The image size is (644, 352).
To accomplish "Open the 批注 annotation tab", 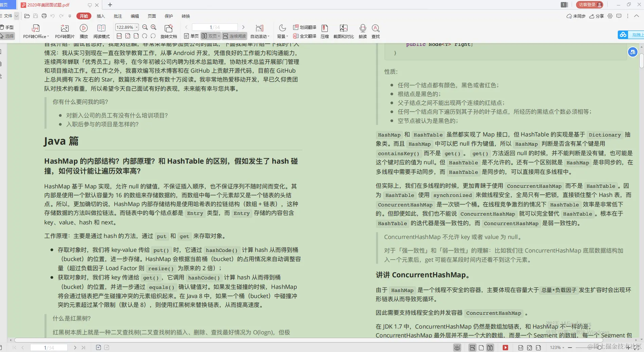I will click(x=118, y=16).
